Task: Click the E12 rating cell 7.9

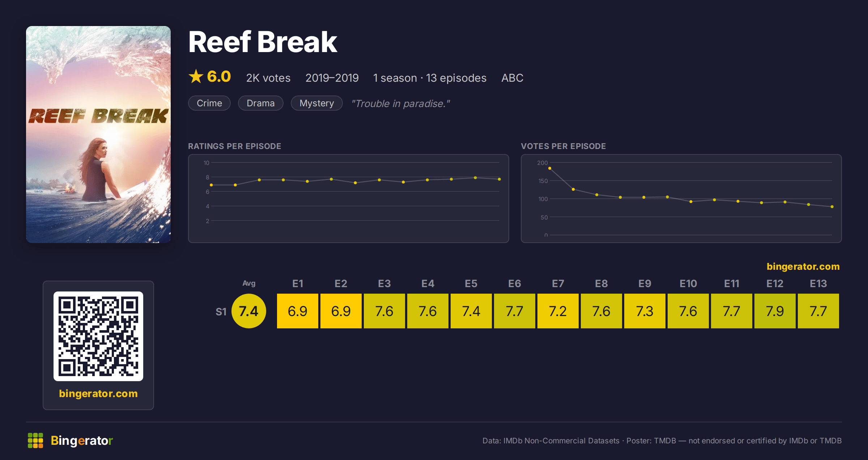Action: pos(775,311)
